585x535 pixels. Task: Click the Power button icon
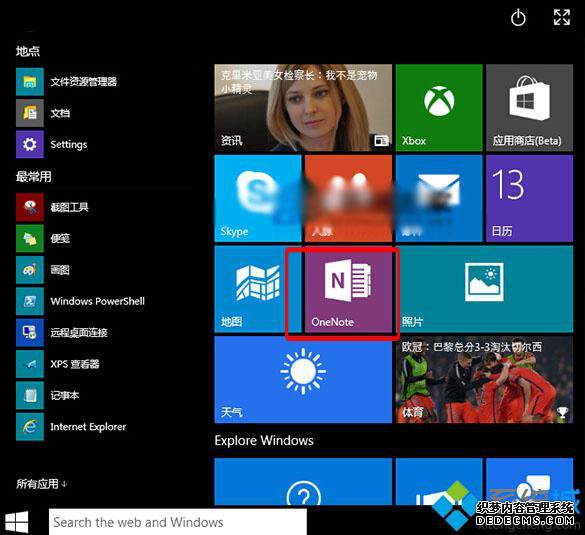click(518, 18)
